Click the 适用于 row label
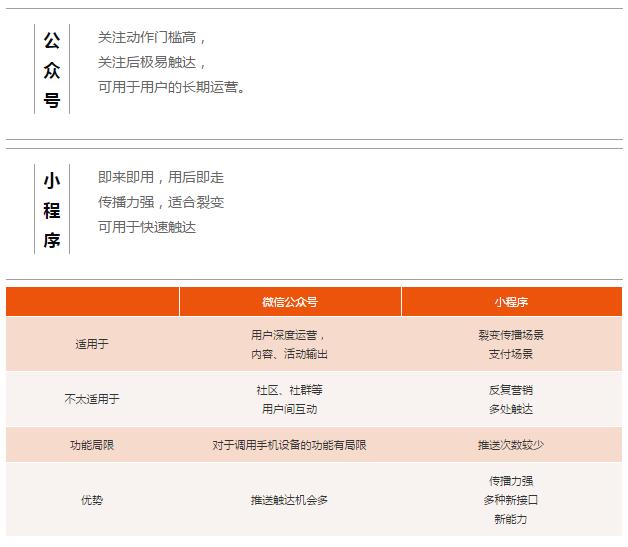 click(92, 344)
